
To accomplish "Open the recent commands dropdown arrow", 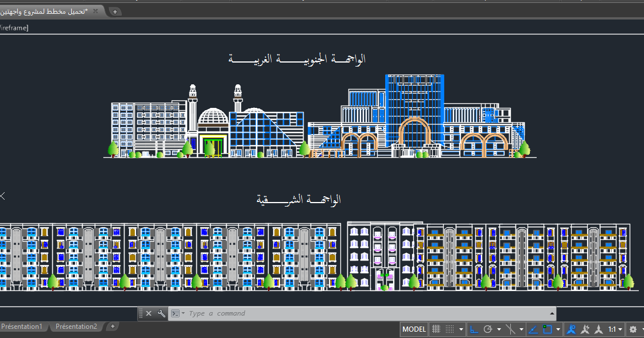I will click(x=183, y=314).
